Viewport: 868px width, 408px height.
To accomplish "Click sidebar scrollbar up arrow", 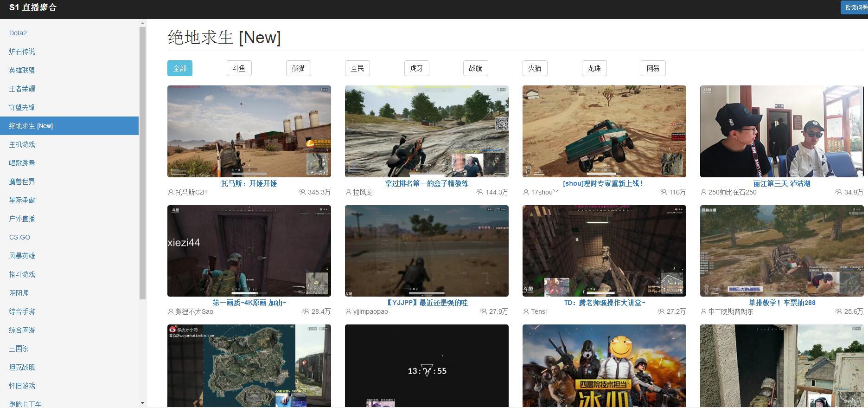I will point(142,23).
